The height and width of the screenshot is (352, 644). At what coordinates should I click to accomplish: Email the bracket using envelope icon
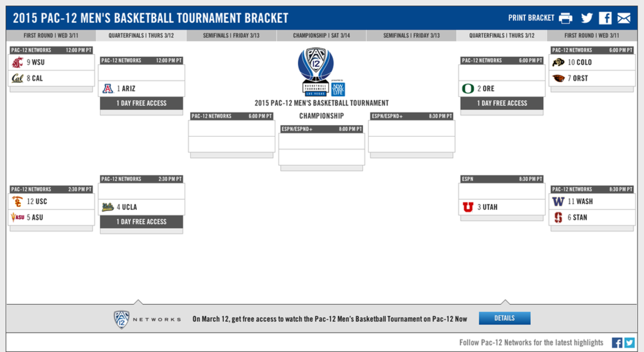(624, 18)
